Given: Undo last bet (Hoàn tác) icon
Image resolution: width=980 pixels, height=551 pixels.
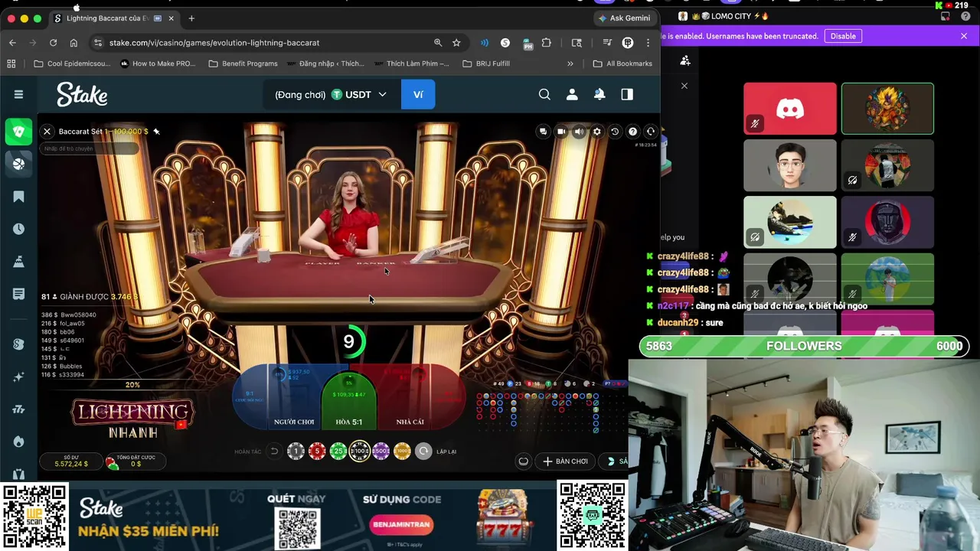Looking at the screenshot, I should pos(274,452).
